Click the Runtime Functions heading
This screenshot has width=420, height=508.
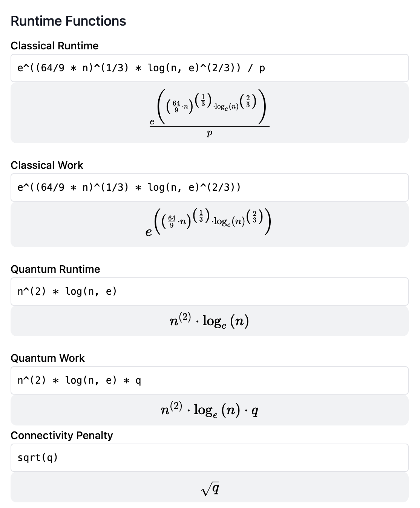(x=68, y=21)
